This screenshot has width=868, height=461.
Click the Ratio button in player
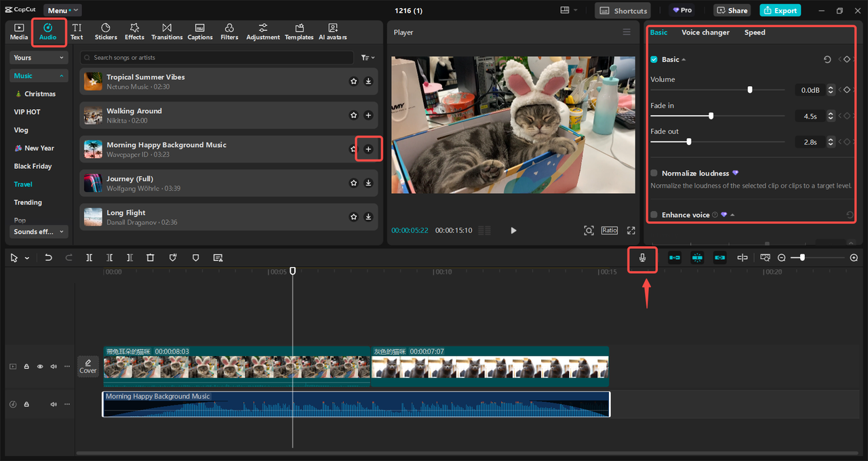610,230
